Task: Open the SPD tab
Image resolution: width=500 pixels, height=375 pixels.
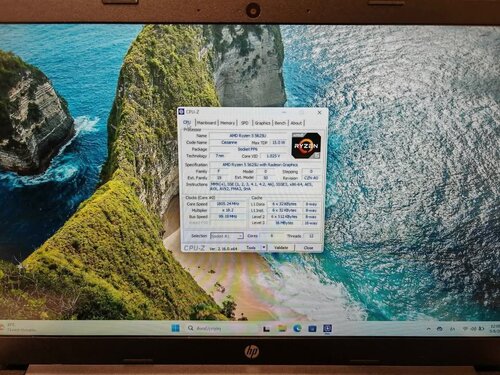Action: (245, 123)
